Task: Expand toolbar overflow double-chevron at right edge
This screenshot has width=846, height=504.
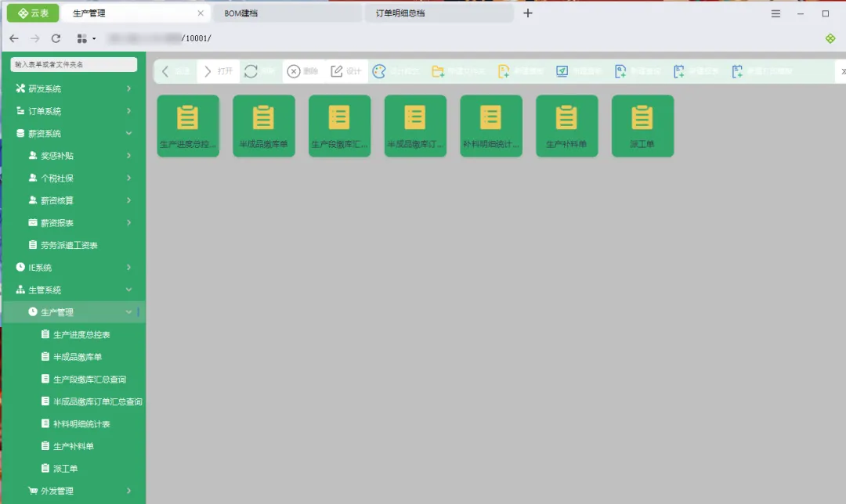Action: tap(842, 71)
